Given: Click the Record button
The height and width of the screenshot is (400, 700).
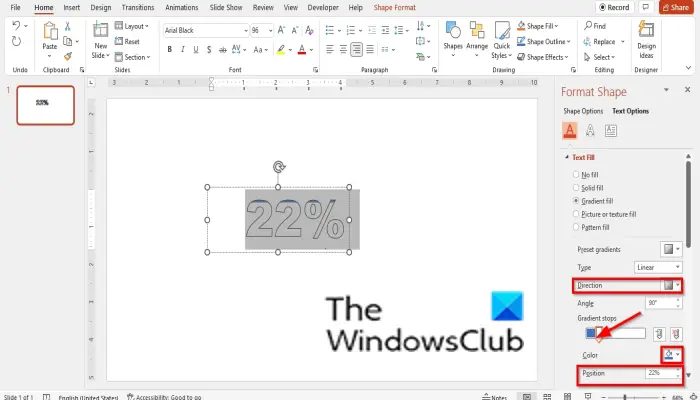Looking at the screenshot, I should tap(615, 7).
